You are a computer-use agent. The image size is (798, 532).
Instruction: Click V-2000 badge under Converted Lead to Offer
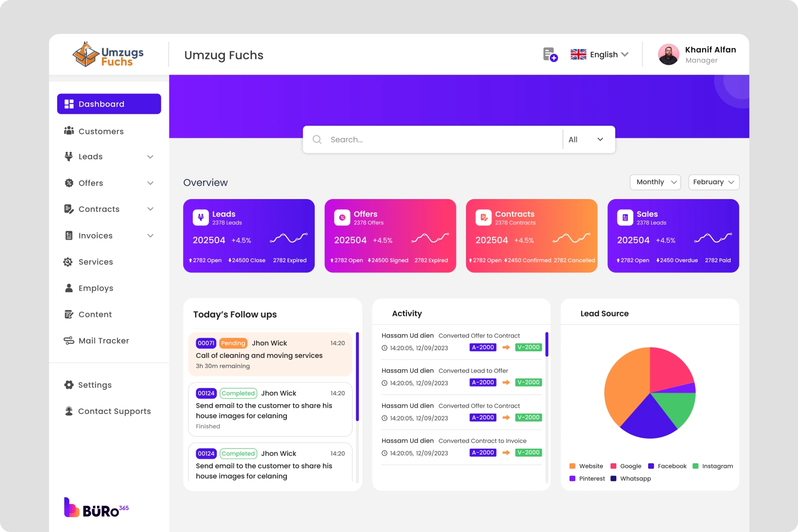point(528,382)
